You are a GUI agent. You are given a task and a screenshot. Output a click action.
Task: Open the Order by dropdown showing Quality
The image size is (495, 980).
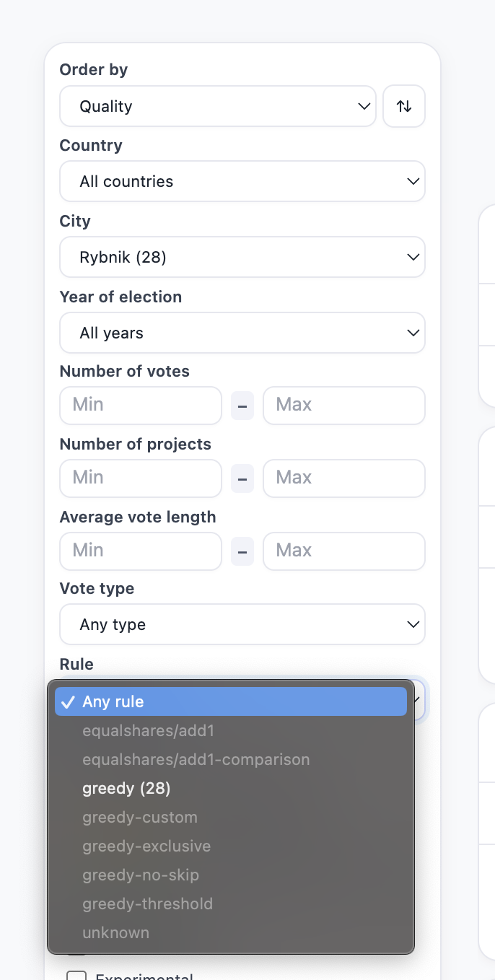click(216, 106)
